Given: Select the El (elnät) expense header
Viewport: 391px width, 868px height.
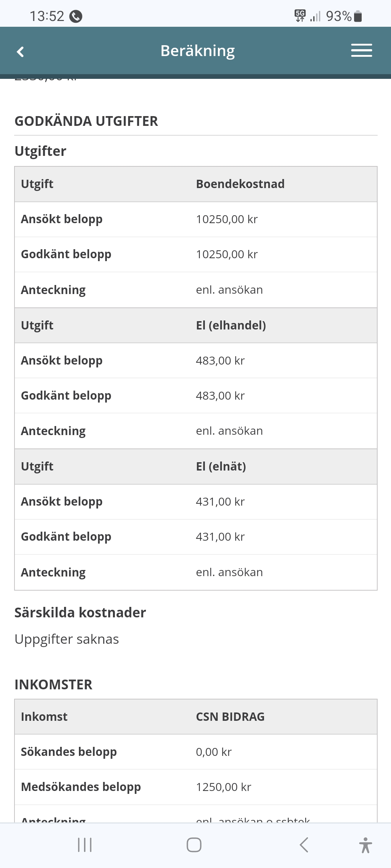Looking at the screenshot, I should (x=221, y=467).
